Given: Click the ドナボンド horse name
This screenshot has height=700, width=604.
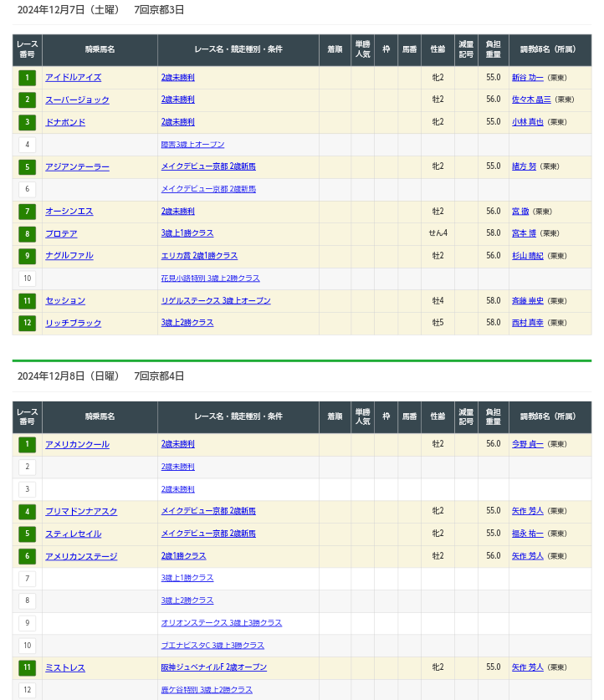Looking at the screenshot, I should pyautogui.click(x=65, y=122).
